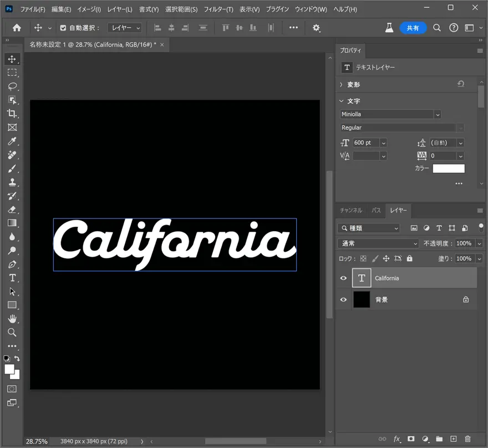Go to the Home screen
The height and width of the screenshot is (448, 488).
coord(17,28)
